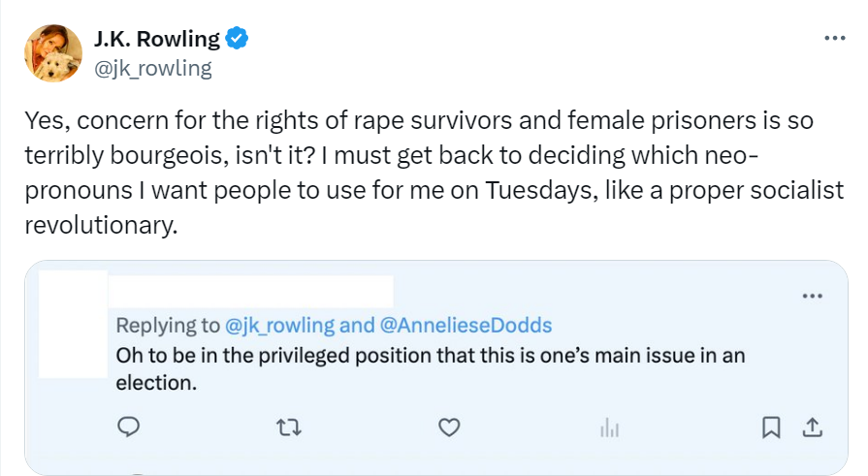Click the quoted reply author's blank avatar
Screen dimensions: 868x476
coord(71,324)
